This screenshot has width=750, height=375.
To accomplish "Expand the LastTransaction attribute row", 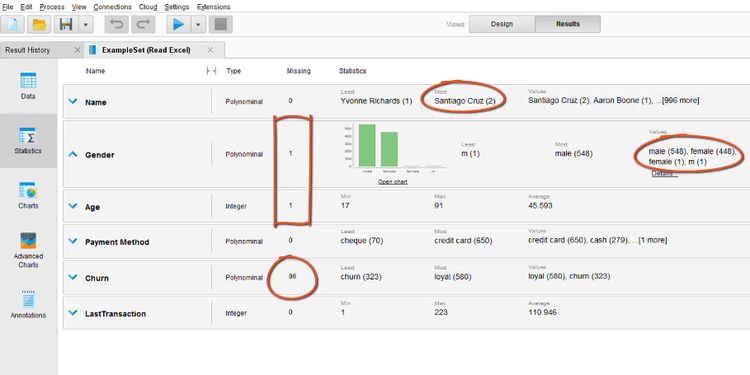I will point(73,313).
